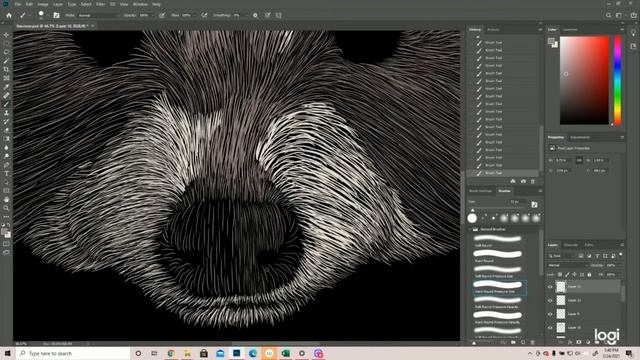
Task: Toggle pressure for opacity button
Action: click(x=162, y=15)
